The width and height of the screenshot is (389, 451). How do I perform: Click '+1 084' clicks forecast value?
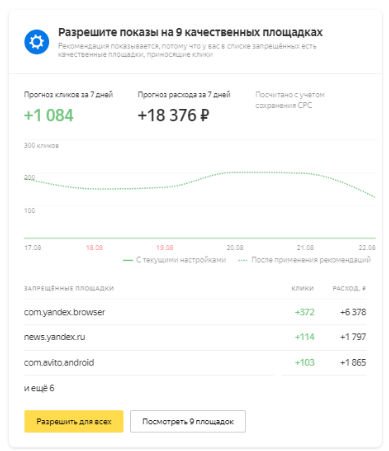click(49, 115)
